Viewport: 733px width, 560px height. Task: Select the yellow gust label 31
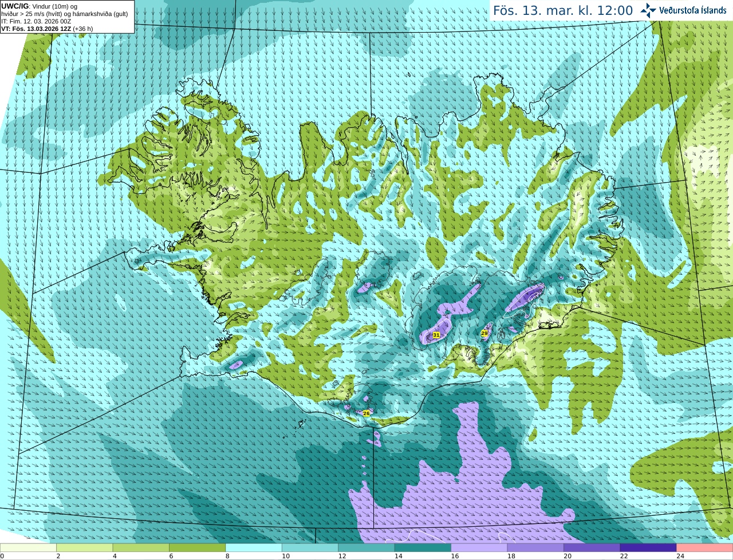436,335
